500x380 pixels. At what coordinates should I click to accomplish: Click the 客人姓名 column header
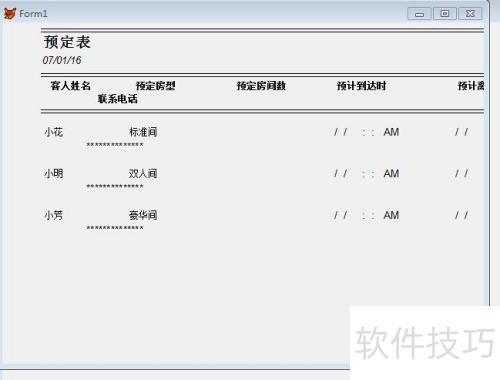71,86
